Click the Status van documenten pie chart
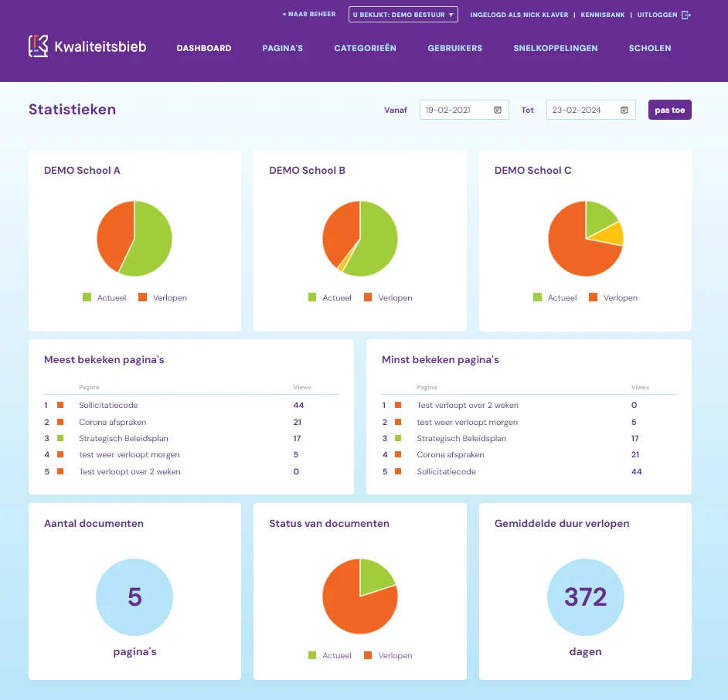This screenshot has height=700, width=728. tap(360, 596)
